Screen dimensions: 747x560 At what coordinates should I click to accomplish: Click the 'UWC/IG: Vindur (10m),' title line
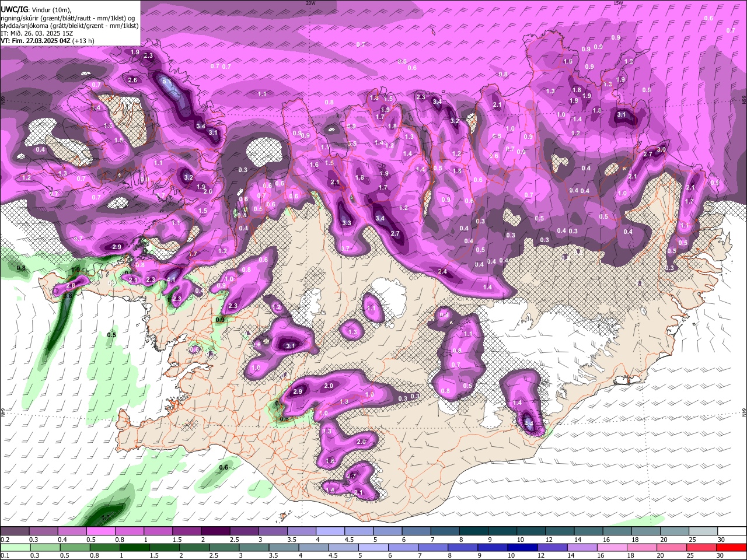tap(36, 10)
